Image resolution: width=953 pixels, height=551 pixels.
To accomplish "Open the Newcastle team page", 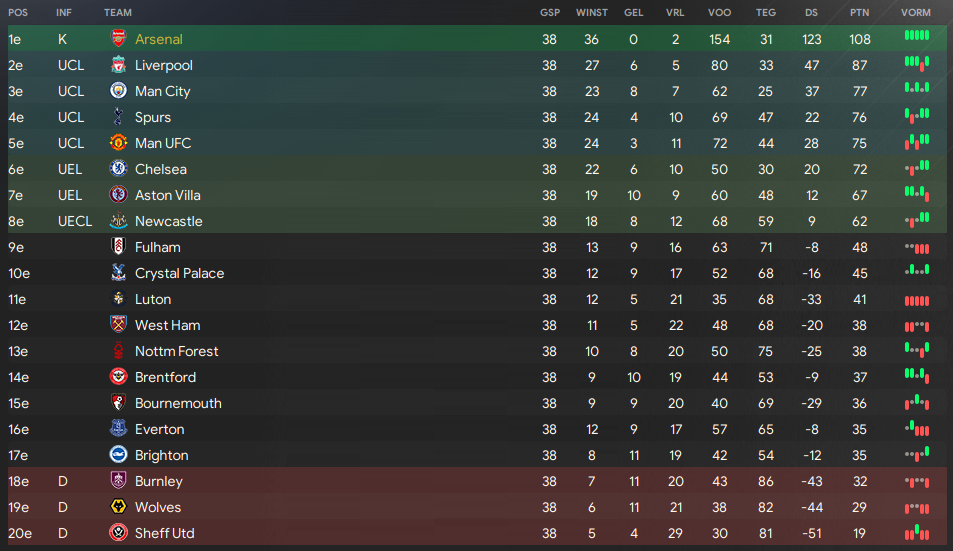I will pos(168,221).
